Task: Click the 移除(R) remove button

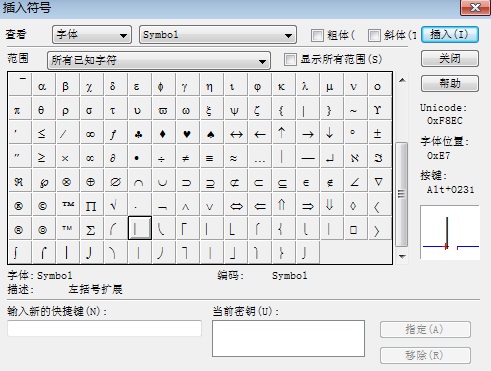Action: 425,355
